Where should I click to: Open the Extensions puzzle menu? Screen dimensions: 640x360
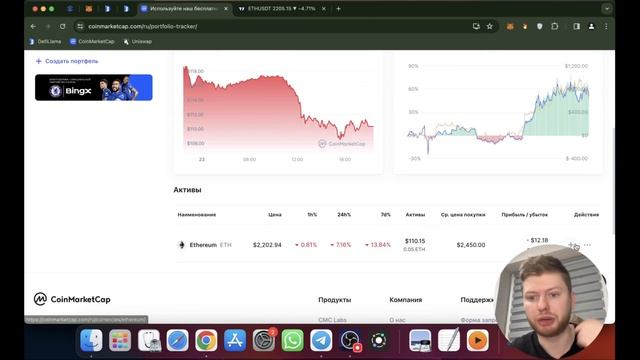pos(554,26)
